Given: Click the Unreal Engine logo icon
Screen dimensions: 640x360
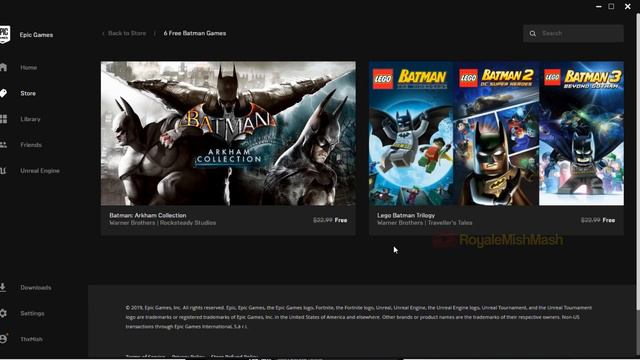Looking at the screenshot, I should click(x=3, y=171).
